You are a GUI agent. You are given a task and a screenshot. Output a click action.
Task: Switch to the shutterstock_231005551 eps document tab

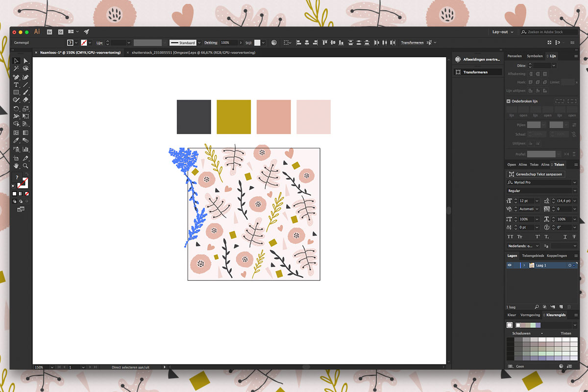pos(193,52)
